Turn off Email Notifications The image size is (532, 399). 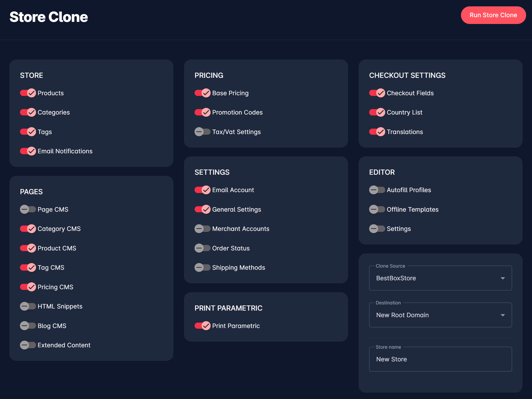point(28,151)
